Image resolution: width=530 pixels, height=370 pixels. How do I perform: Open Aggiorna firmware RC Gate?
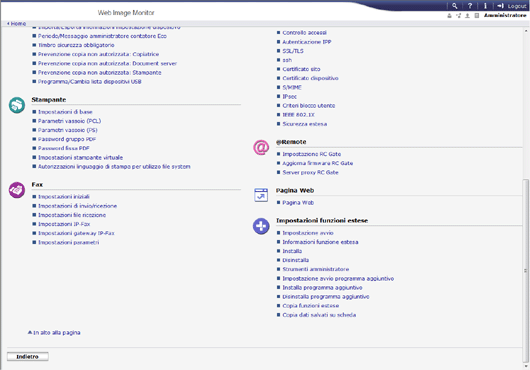pos(318,163)
